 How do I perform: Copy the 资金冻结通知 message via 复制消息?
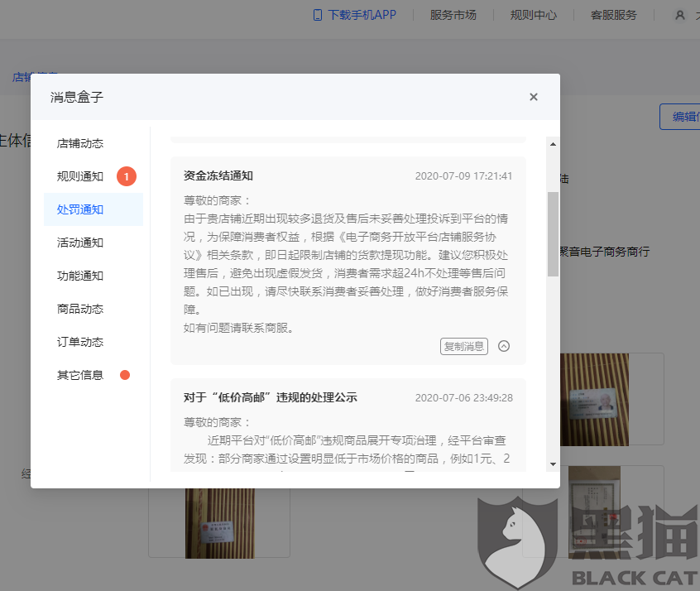pos(464,346)
